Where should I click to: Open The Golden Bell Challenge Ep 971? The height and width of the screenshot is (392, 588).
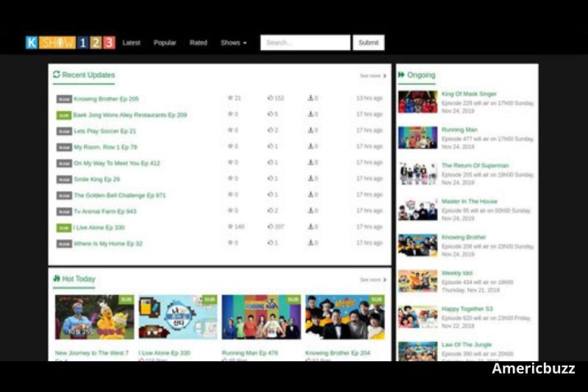120,196
